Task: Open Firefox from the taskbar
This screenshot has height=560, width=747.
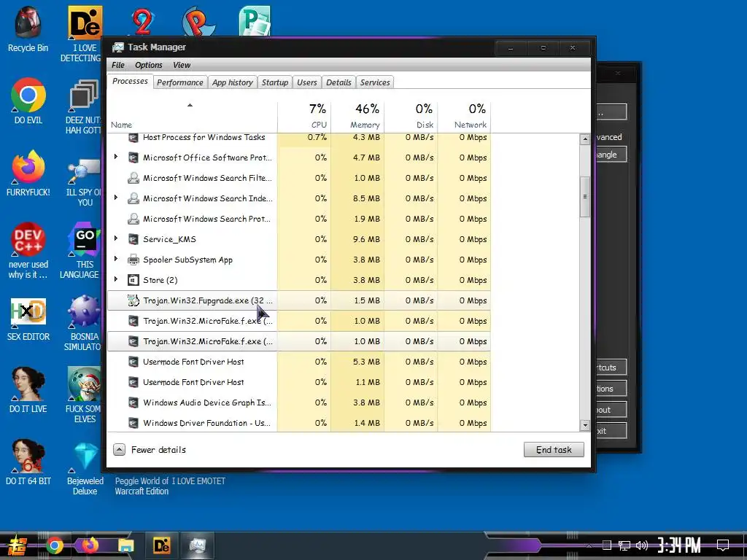Action: 90,545
